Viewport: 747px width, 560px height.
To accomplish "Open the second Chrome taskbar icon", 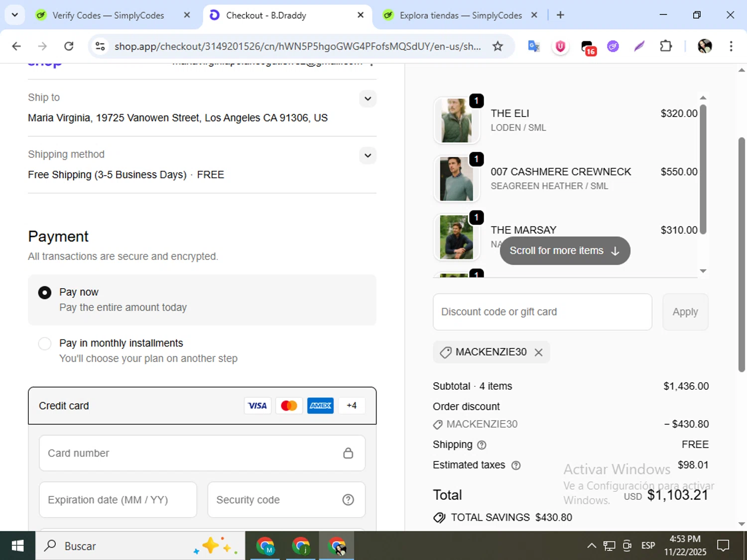I will 301,546.
